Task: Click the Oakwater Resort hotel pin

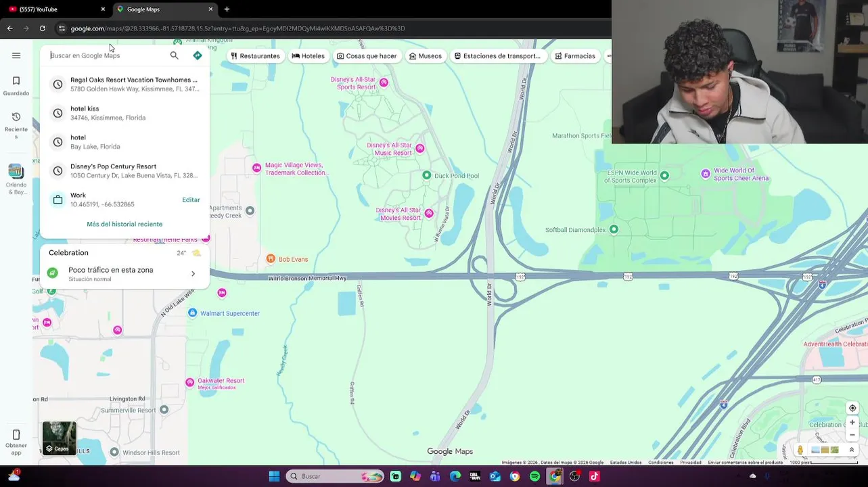Action: coord(190,383)
